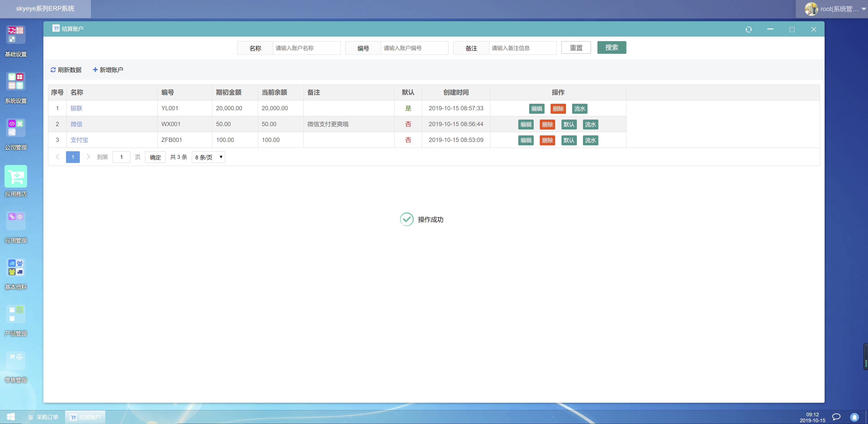This screenshot has width=868, height=424.
Task: Set 微信 account as default
Action: pyautogui.click(x=569, y=124)
